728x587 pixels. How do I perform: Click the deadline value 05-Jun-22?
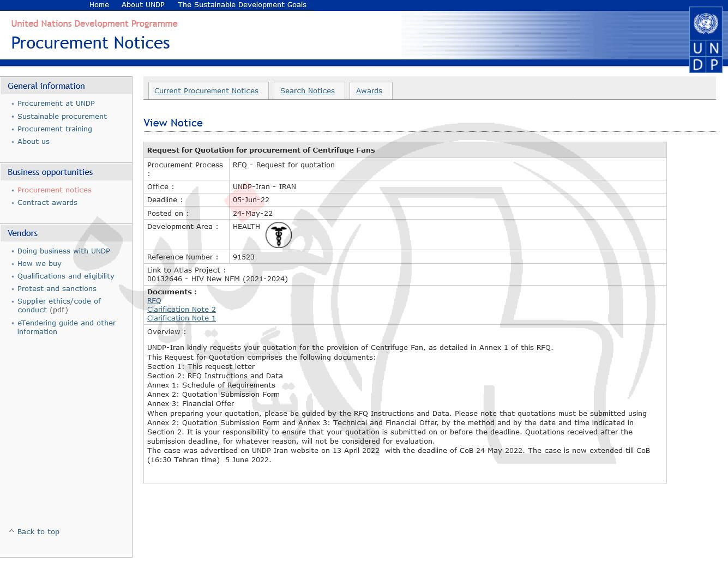click(251, 199)
